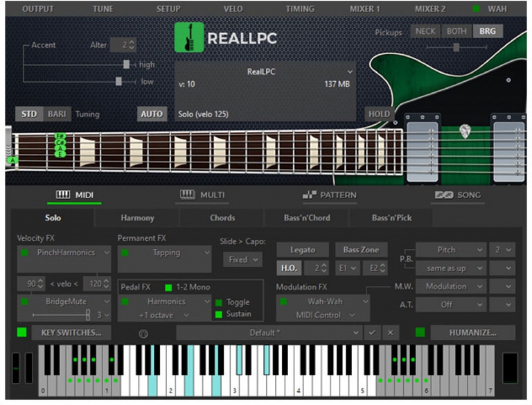
Task: Click the X delete preset icon
Action: (390, 333)
